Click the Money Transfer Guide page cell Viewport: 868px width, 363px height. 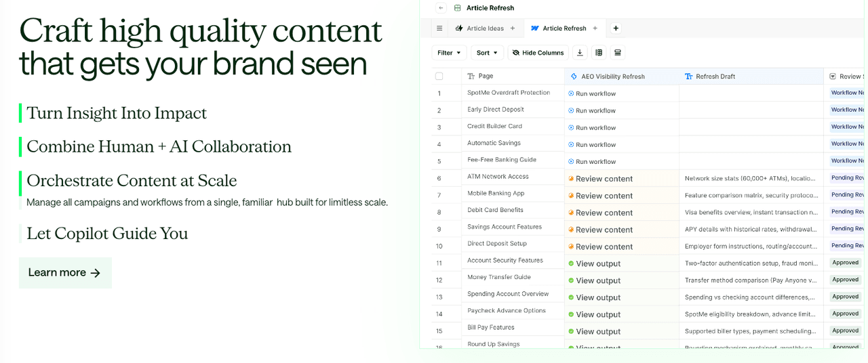coord(513,277)
